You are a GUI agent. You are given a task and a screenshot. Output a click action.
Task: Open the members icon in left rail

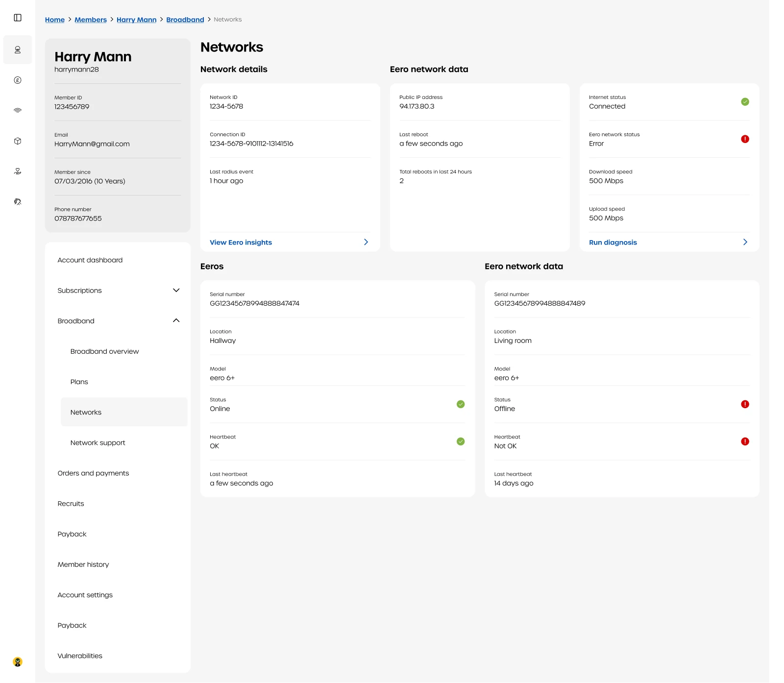point(18,49)
